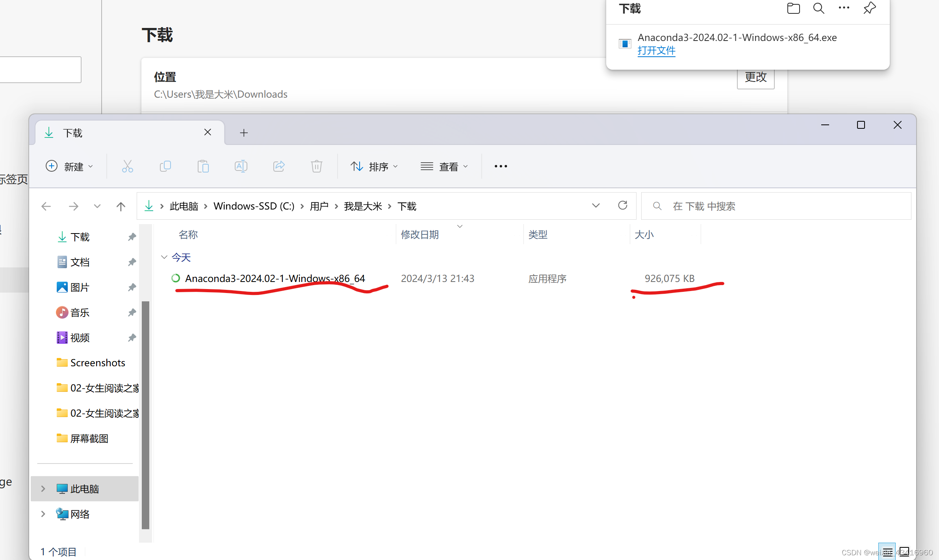This screenshot has height=560, width=939.
Task: Click the navigation pane scrollbar
Action: 145,415
